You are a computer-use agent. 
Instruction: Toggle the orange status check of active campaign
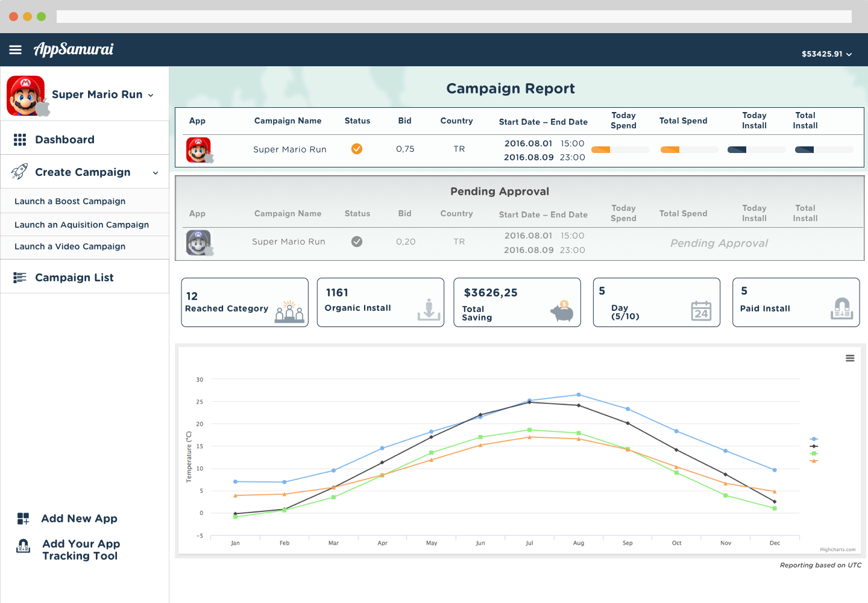pos(357,149)
